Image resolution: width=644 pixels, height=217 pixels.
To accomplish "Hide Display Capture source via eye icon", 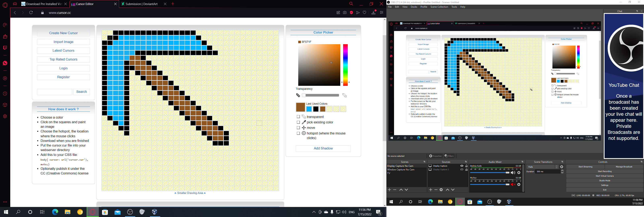I will 462,166.
